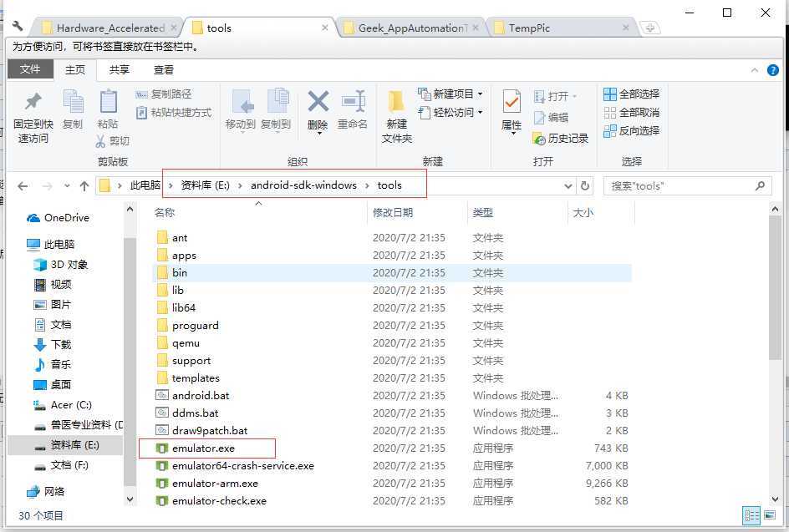
Task: Click the 历史记录 (History) icon
Action: point(563,139)
